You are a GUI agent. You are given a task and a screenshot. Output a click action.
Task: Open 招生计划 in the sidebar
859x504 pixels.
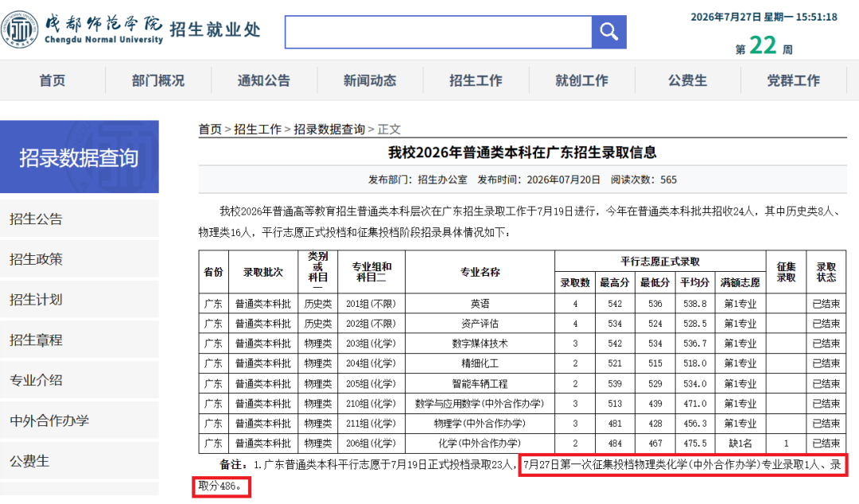[x=80, y=300]
